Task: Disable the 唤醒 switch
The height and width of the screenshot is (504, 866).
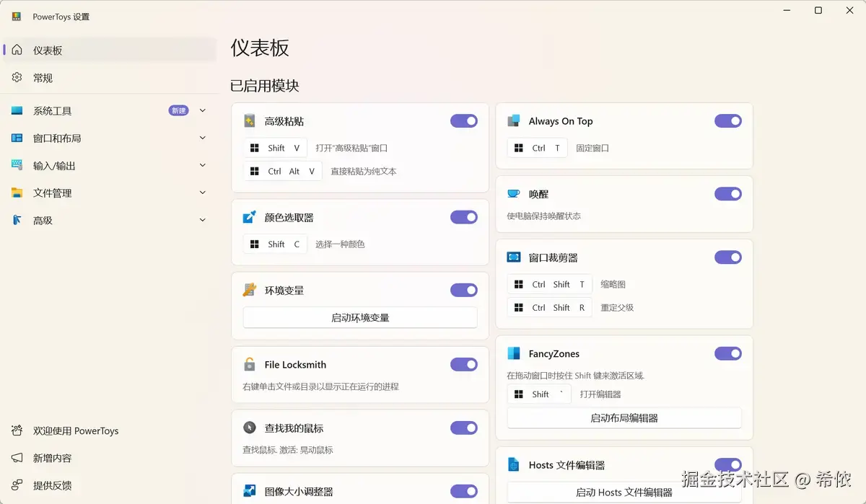Action: (x=728, y=194)
